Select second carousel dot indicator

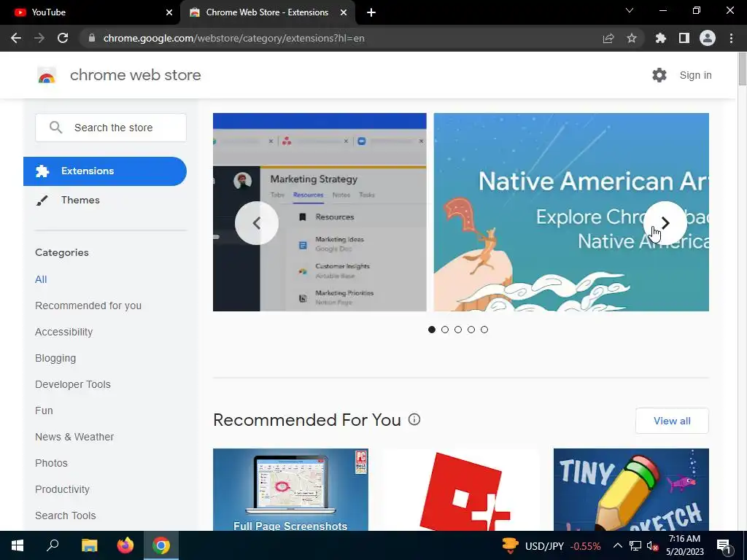[x=445, y=330]
